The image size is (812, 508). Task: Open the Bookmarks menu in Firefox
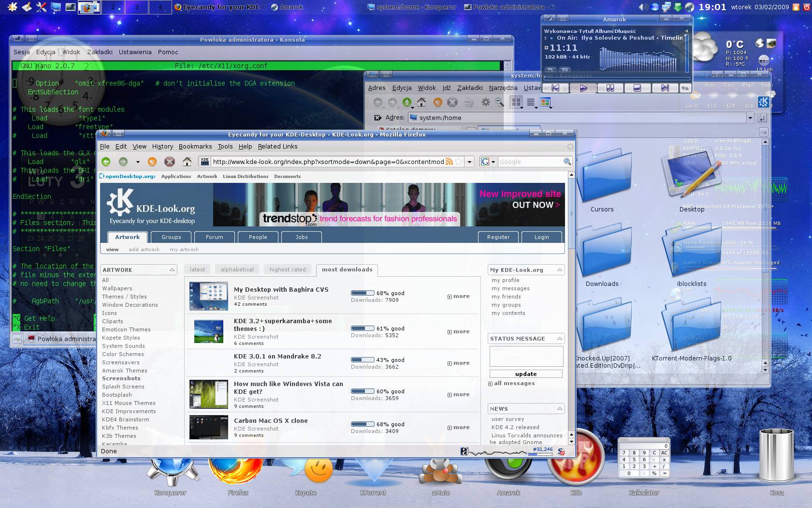[195, 146]
